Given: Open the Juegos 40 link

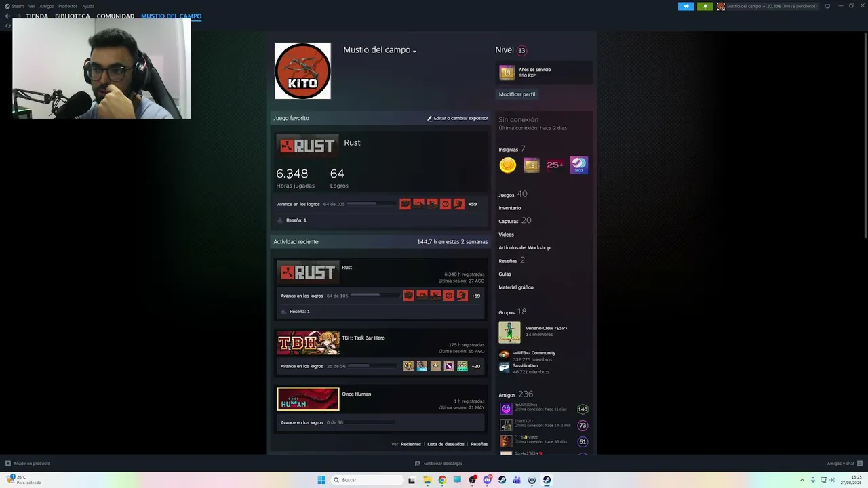Looking at the screenshot, I should 513,195.
